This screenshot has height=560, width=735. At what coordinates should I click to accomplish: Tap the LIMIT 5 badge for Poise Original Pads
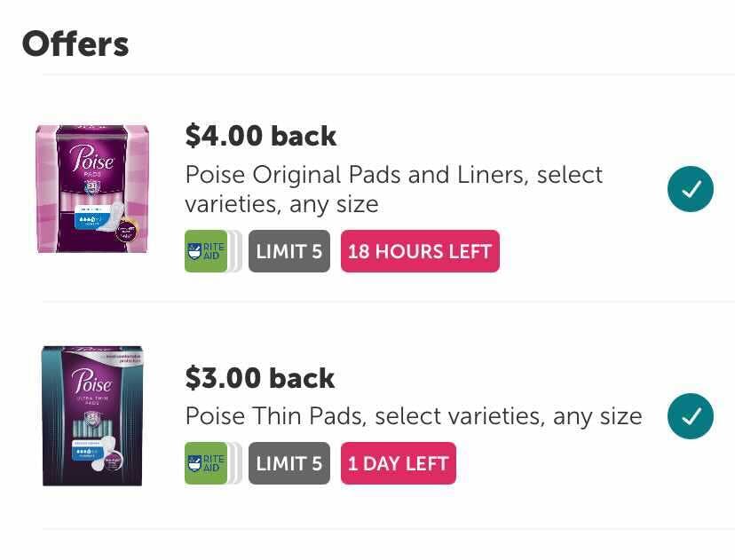(288, 251)
